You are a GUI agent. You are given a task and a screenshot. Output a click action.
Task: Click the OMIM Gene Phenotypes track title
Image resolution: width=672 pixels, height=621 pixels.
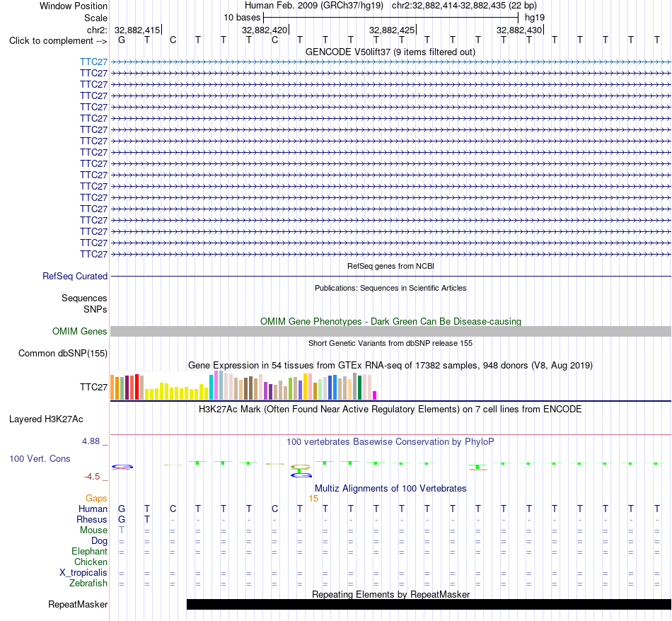pos(390,321)
